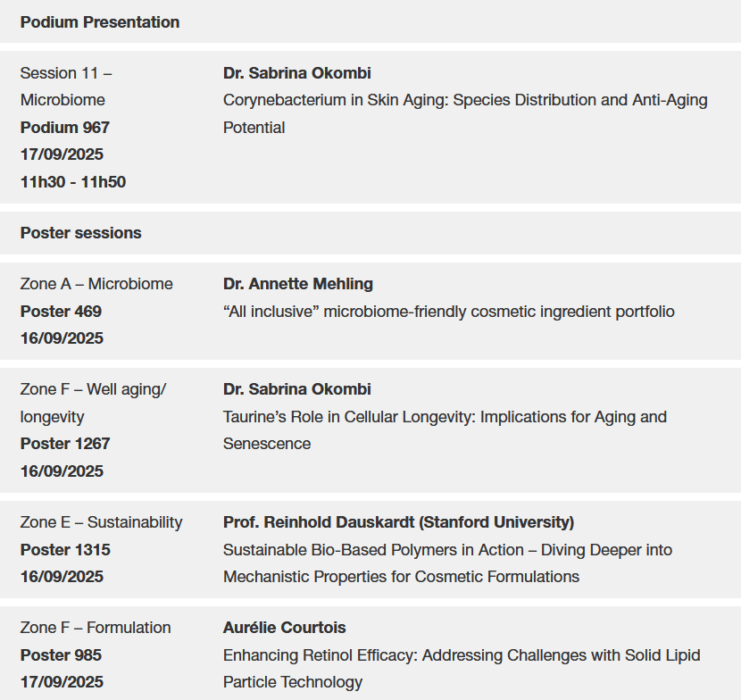
Task: Click Prof. Reinhold Dauskardt (Stanford University)
Action: click(398, 522)
